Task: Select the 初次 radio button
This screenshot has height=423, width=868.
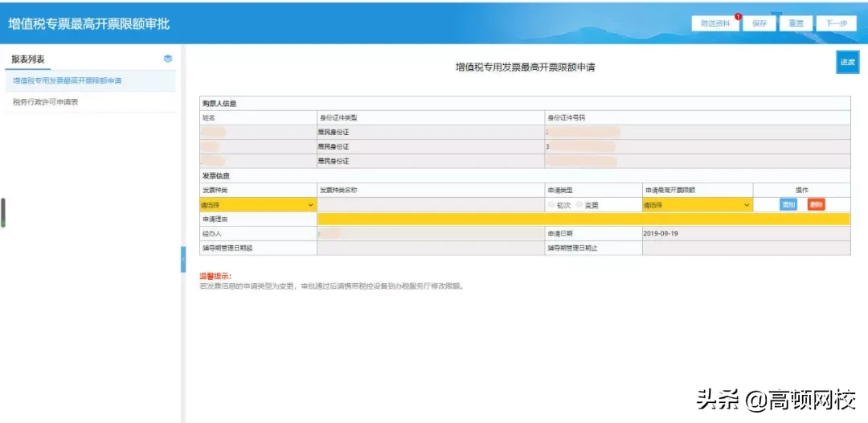Action: click(x=551, y=205)
